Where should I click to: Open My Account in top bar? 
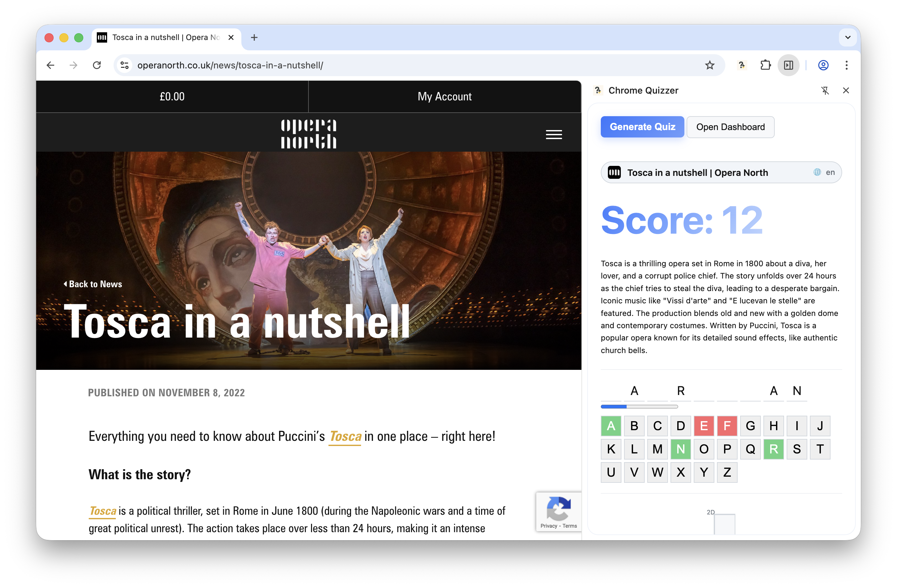coord(444,96)
